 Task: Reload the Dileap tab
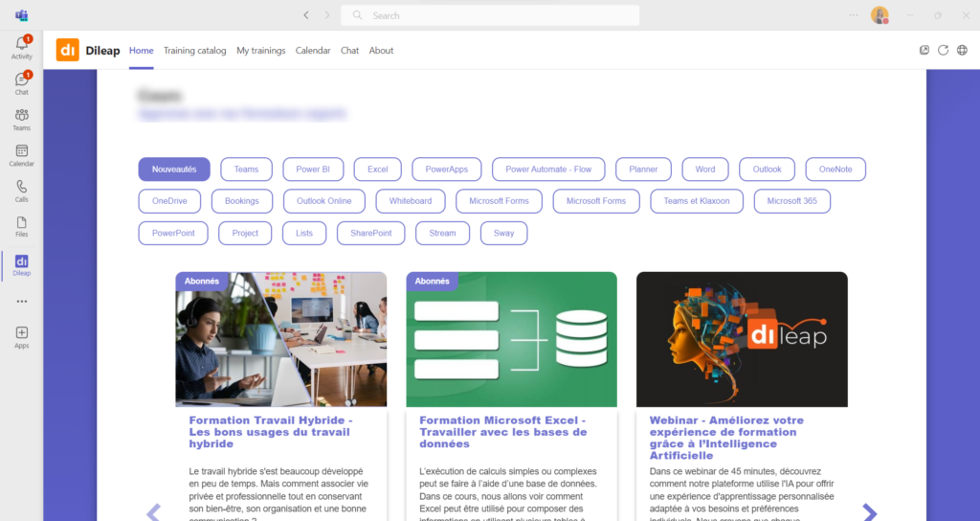(943, 50)
